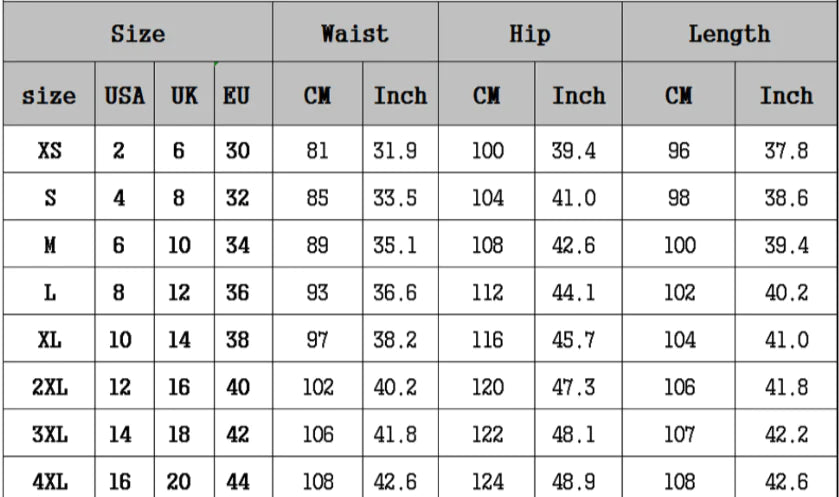Select the top-left Size header cell
Viewport: 839px width, 497px height.
tap(138, 34)
